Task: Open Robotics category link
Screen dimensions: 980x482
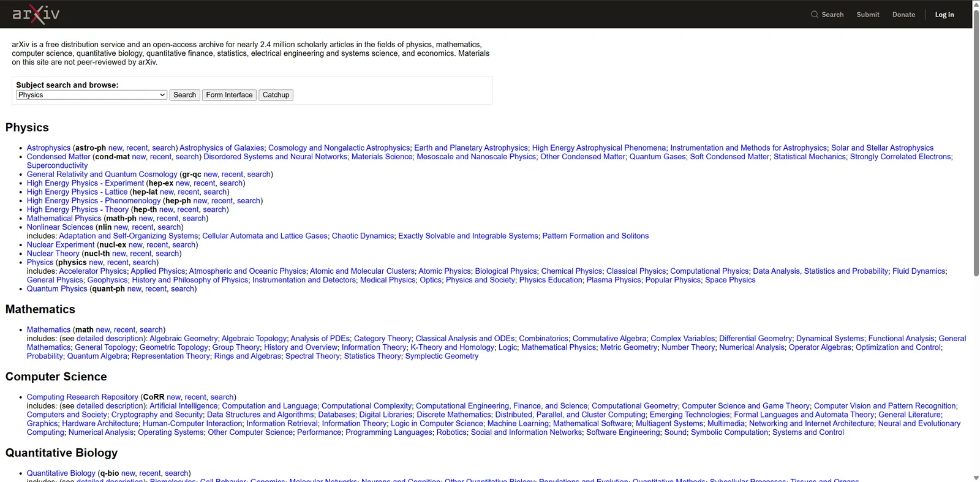Action: coord(451,432)
